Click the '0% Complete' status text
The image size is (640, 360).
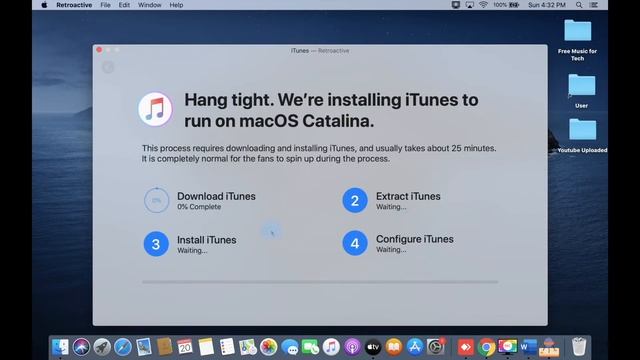tap(199, 207)
